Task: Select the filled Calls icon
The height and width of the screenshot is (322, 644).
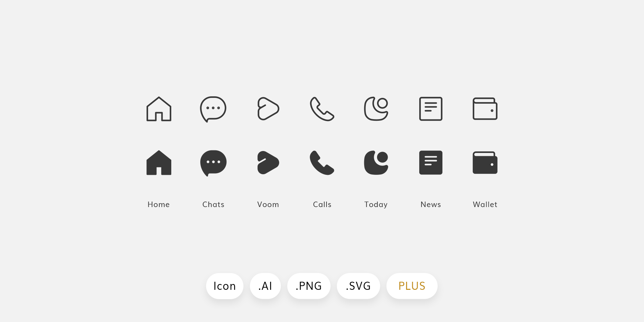Action: click(x=322, y=163)
